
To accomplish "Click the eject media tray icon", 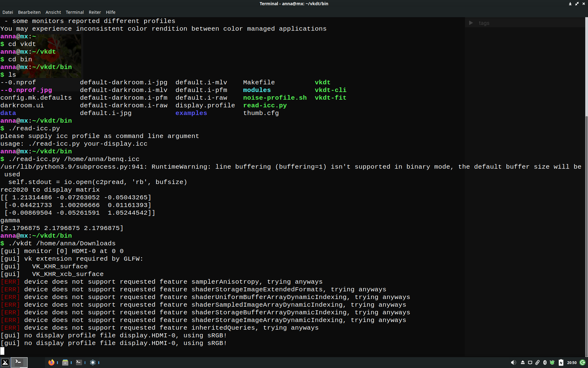I will 523,362.
